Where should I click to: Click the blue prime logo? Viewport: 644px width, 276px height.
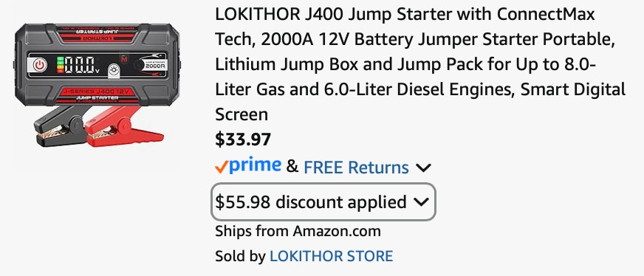255,166
